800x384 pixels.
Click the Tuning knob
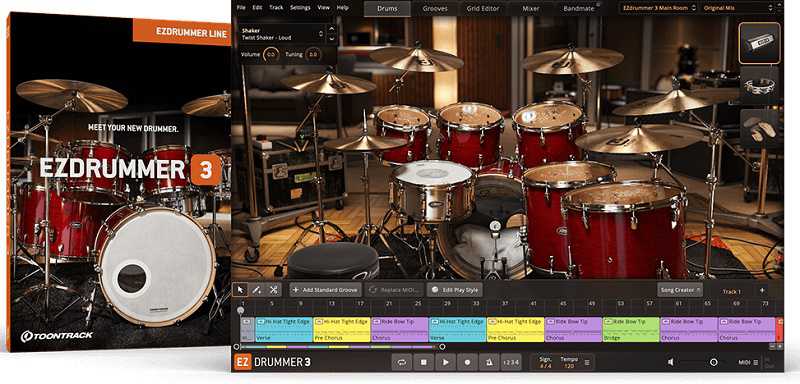pos(313,55)
